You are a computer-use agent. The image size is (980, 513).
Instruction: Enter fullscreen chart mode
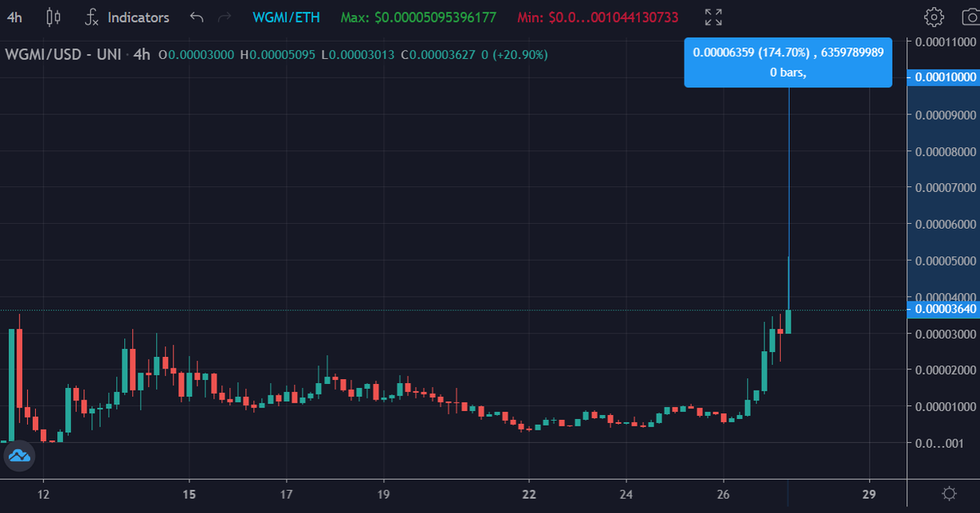coord(713,16)
